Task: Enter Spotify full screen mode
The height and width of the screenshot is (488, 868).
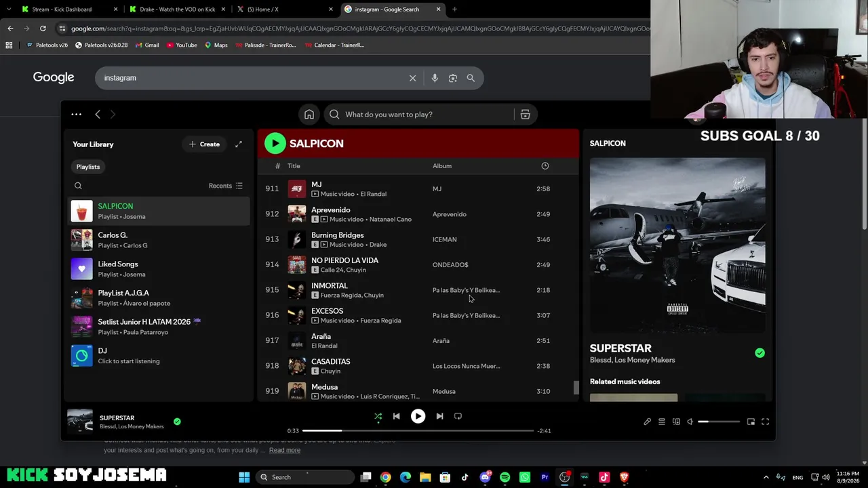Action: [x=765, y=422]
